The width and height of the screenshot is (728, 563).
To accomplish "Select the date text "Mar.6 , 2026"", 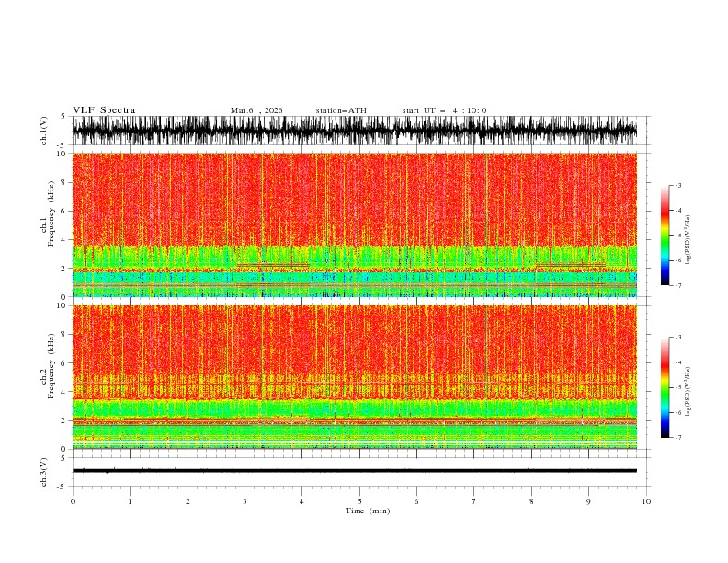I will pos(256,110).
